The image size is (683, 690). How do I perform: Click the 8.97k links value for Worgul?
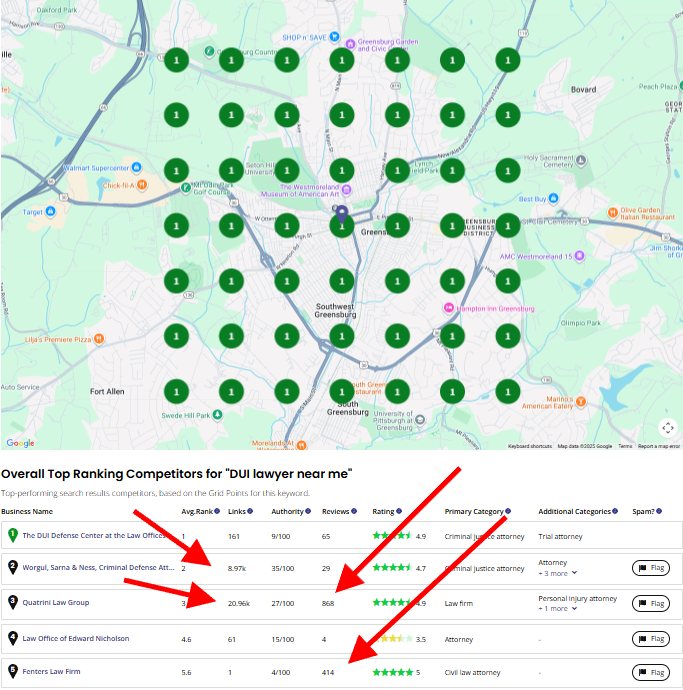pyautogui.click(x=237, y=569)
